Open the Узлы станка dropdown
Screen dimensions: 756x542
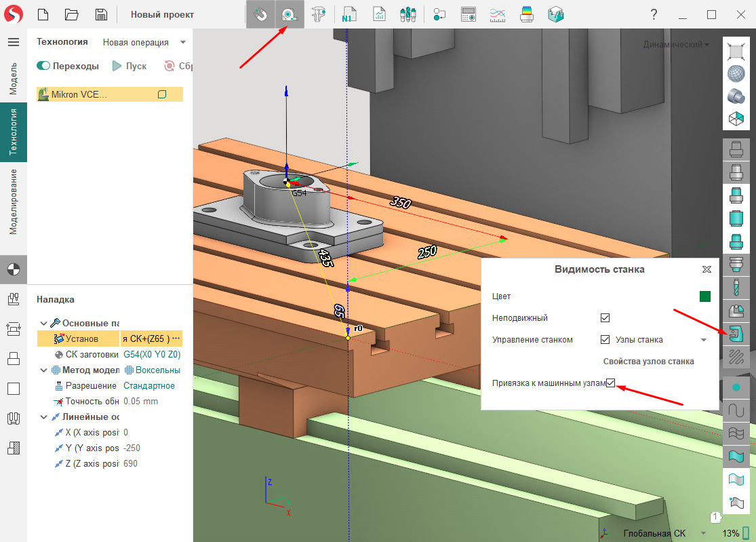(703, 340)
